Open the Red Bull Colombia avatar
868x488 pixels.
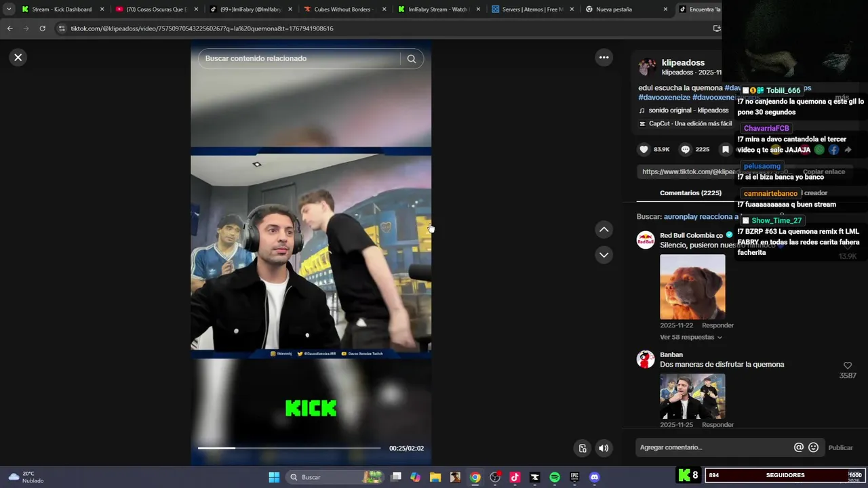coord(646,240)
